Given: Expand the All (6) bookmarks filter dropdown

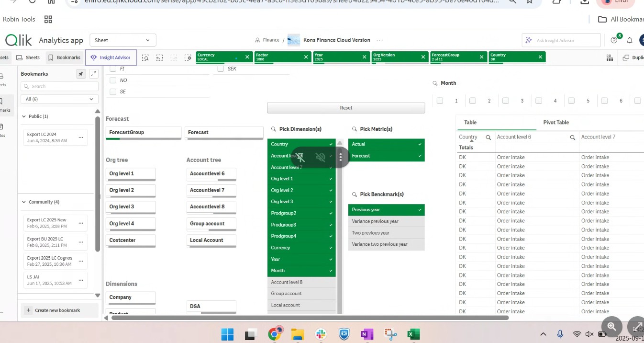Looking at the screenshot, I should point(59,99).
